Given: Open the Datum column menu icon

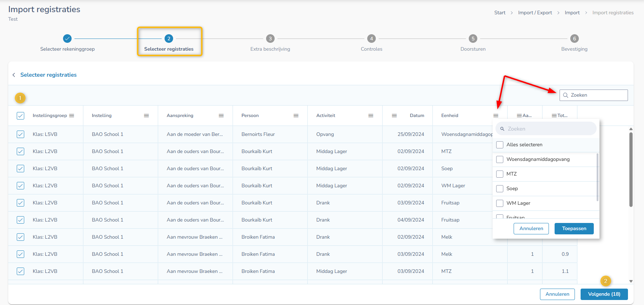Looking at the screenshot, I should click(x=394, y=116).
